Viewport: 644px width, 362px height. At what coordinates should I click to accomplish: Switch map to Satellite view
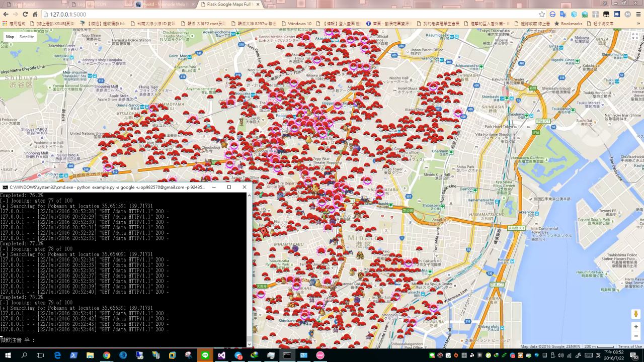(x=27, y=37)
